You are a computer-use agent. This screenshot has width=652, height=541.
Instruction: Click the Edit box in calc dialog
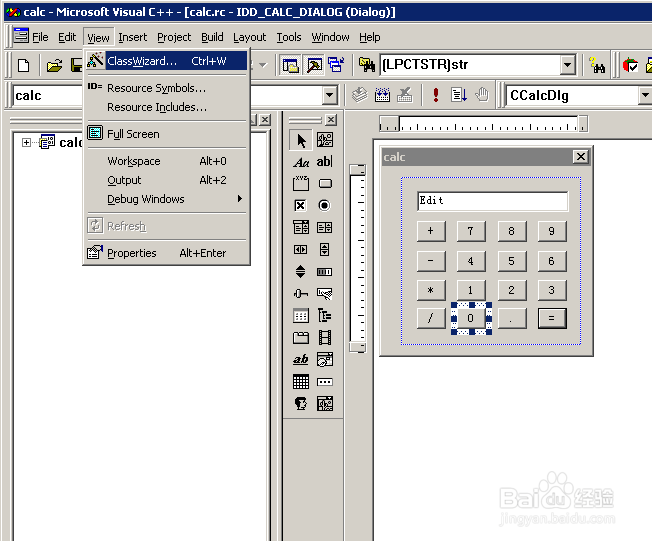[492, 201]
